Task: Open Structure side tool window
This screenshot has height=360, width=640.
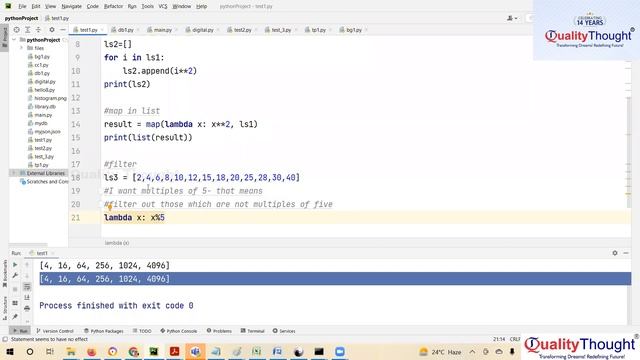Action: (x=4, y=307)
